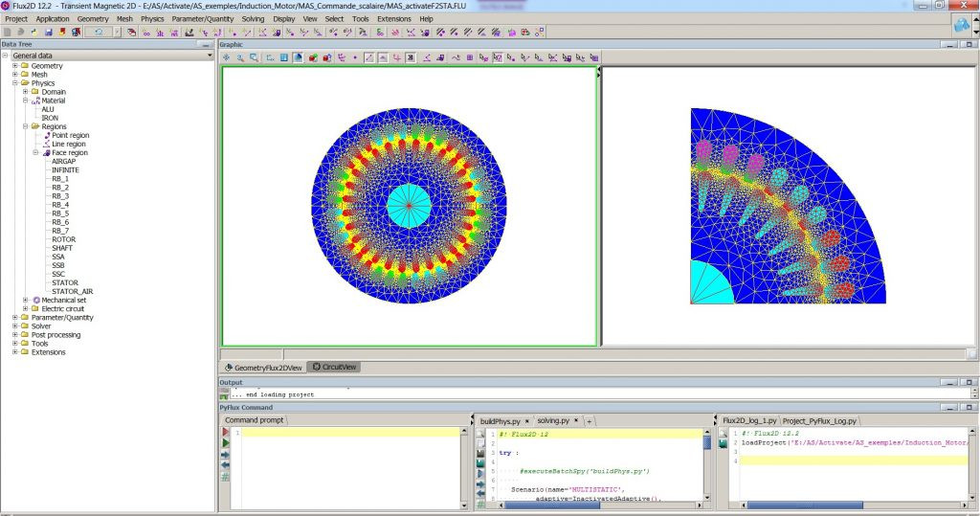Viewport: 980px width, 516px height.
Task: Click the zoom magnifier icon in Graphic toolbar
Action: 240,57
